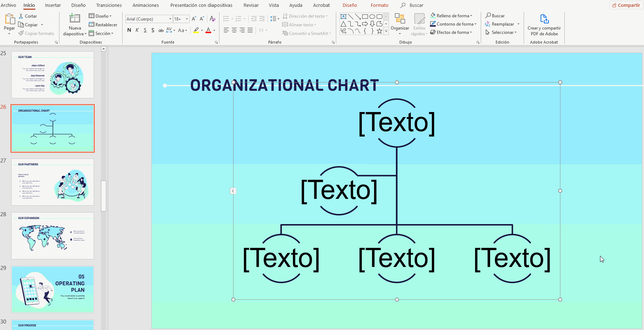Select the oval shape in the gallery
Screen dimensions: 644x330
pos(372,17)
